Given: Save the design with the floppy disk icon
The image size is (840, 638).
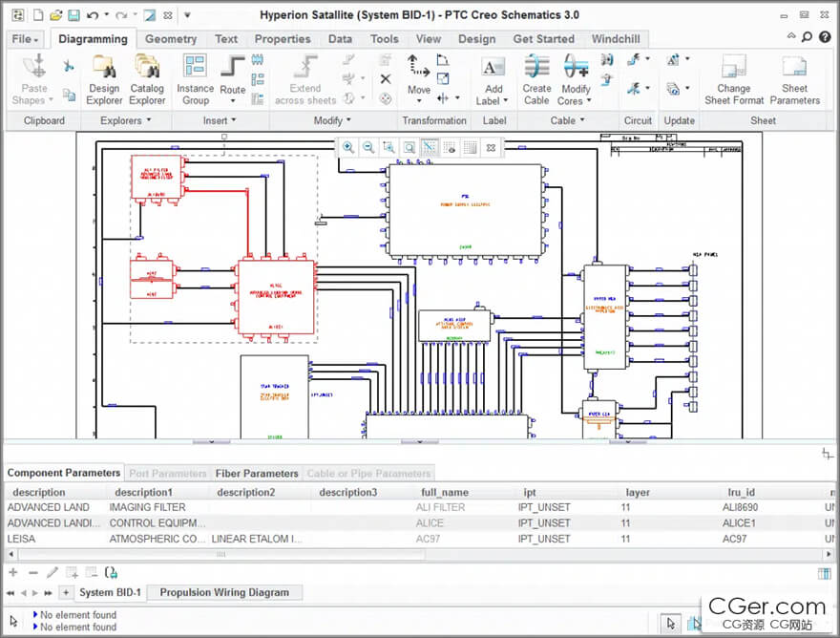Looking at the screenshot, I should (73, 15).
